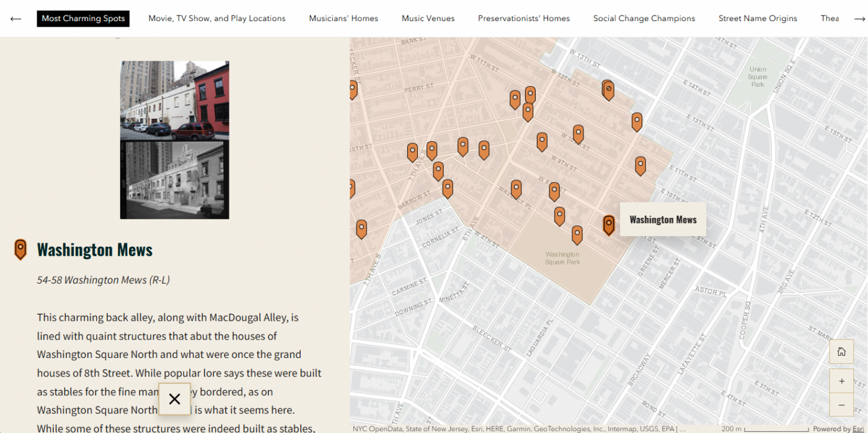Click the map home default extent button

pos(841,352)
